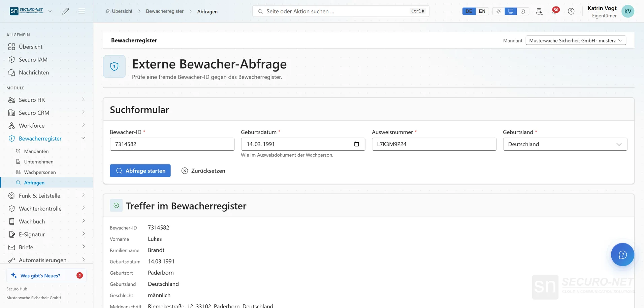Screen dimensions: 644x308
Task: Open the floating help chat bubble
Action: 622,254
